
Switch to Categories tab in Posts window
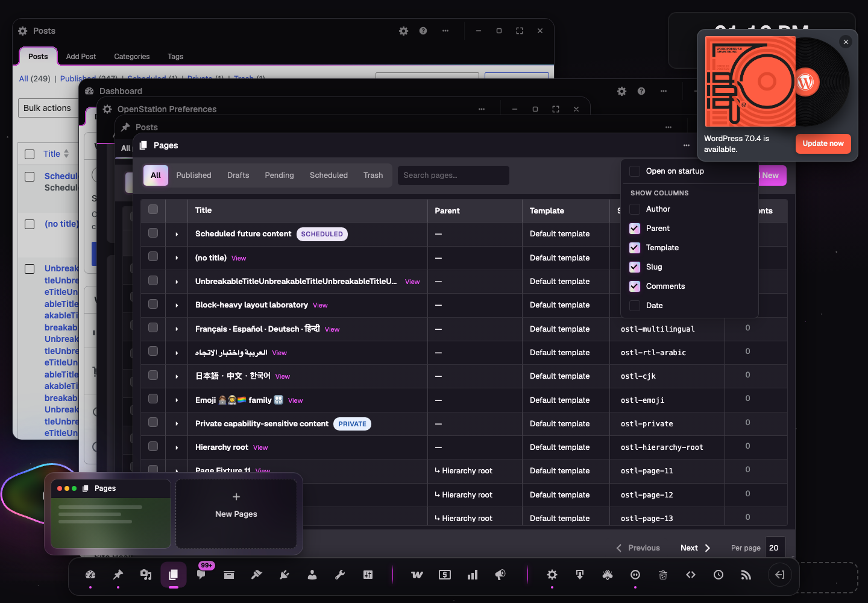pyautogui.click(x=132, y=57)
